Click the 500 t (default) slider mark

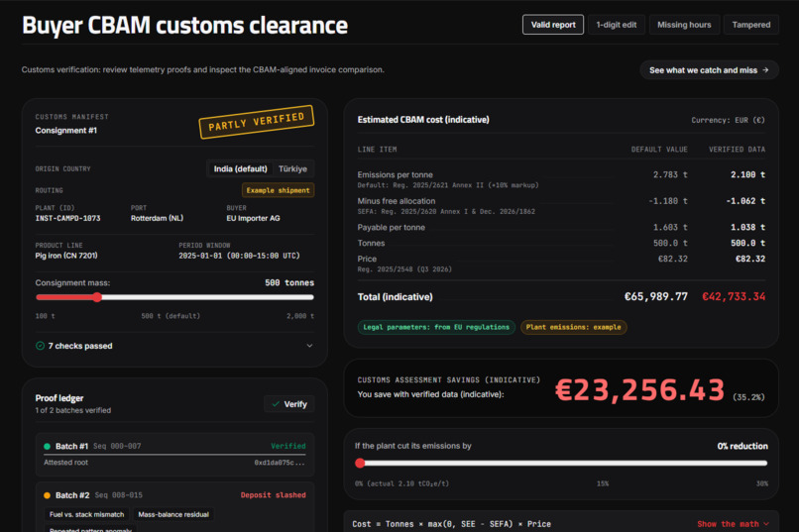click(171, 316)
